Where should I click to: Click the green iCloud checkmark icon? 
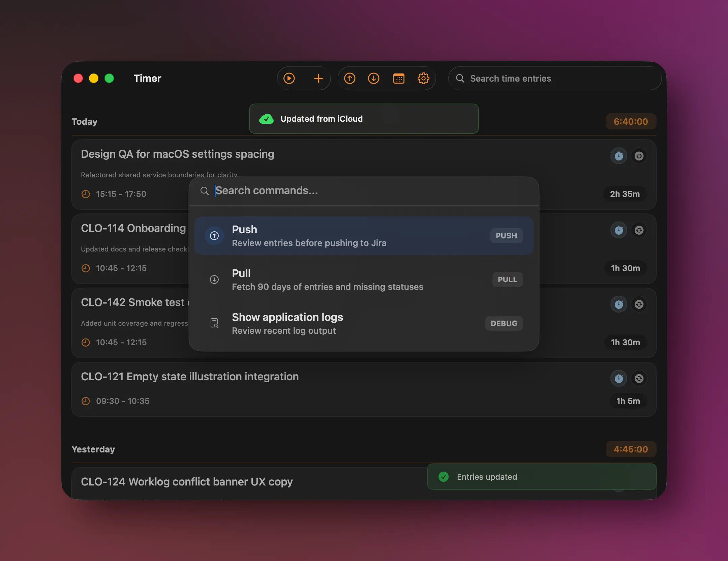coord(266,119)
